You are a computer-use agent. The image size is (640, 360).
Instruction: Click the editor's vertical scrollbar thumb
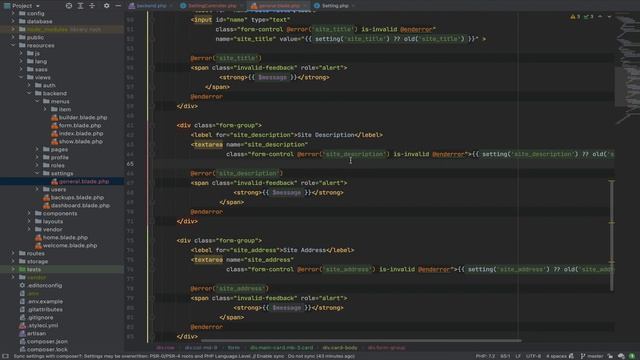click(611, 236)
